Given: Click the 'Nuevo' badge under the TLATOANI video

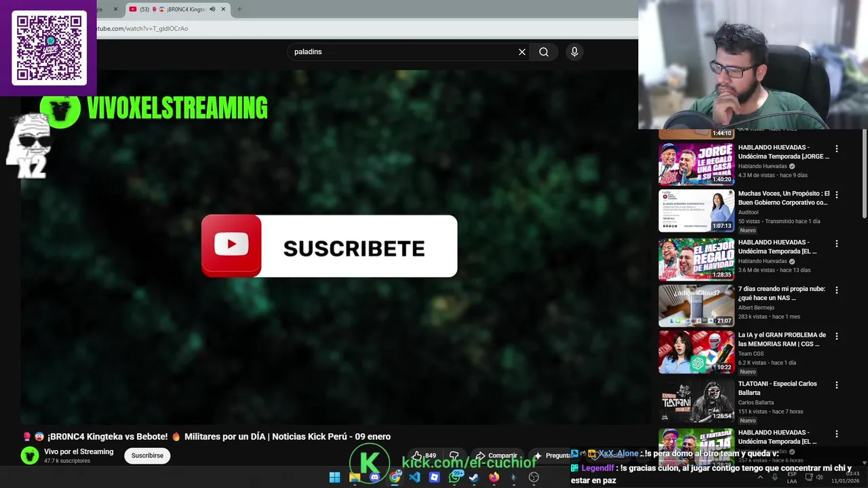Looking at the screenshot, I should point(748,420).
